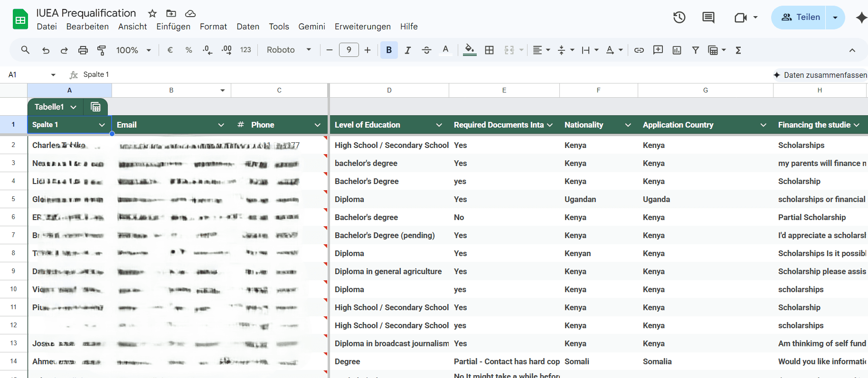
Task: Print the spreadsheet
Action: (83, 50)
